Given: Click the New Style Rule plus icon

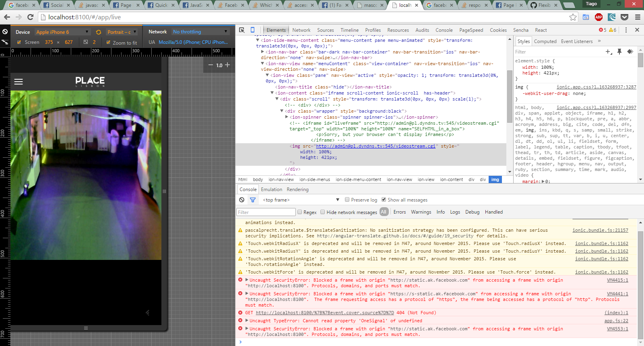Looking at the screenshot, I should [x=608, y=51].
